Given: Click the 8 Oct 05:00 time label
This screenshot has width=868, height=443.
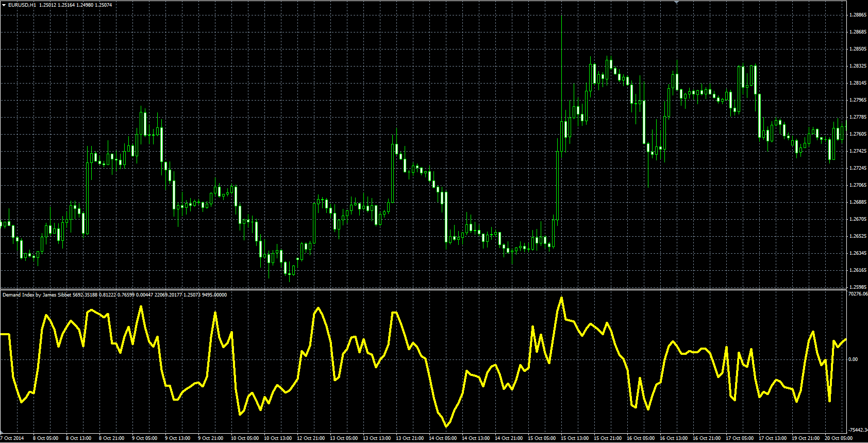Looking at the screenshot, I should [46, 438].
